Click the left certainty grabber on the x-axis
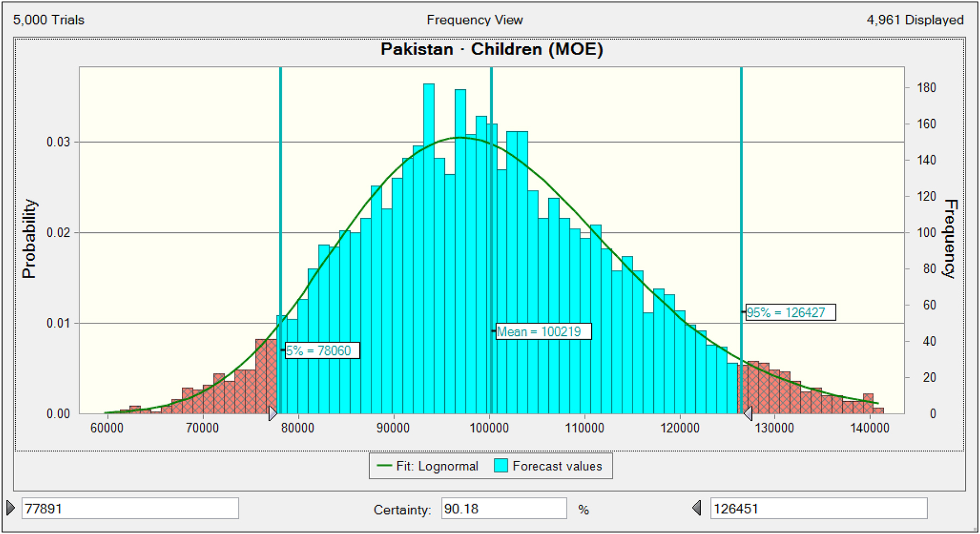 273,414
